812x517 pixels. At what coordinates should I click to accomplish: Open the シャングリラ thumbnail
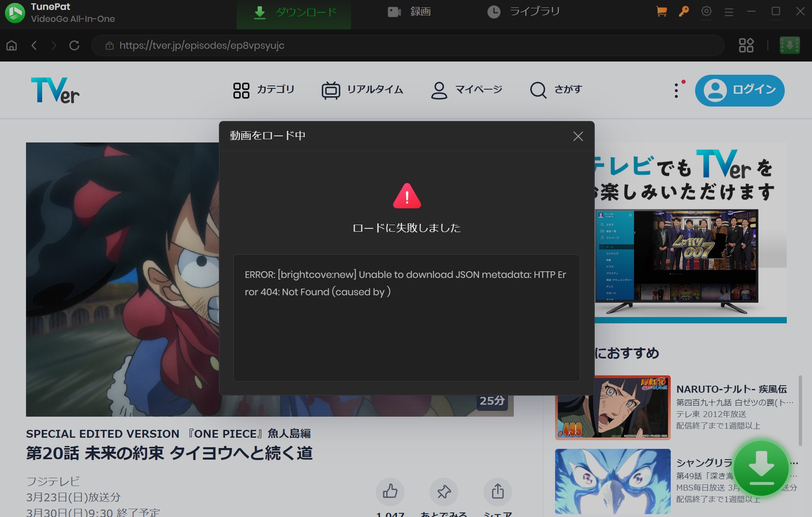613,481
